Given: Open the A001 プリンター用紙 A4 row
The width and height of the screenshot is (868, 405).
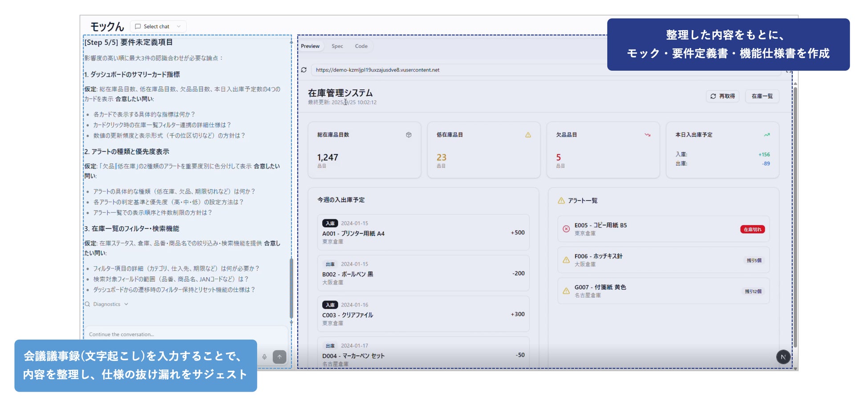Looking at the screenshot, I should click(x=423, y=232).
